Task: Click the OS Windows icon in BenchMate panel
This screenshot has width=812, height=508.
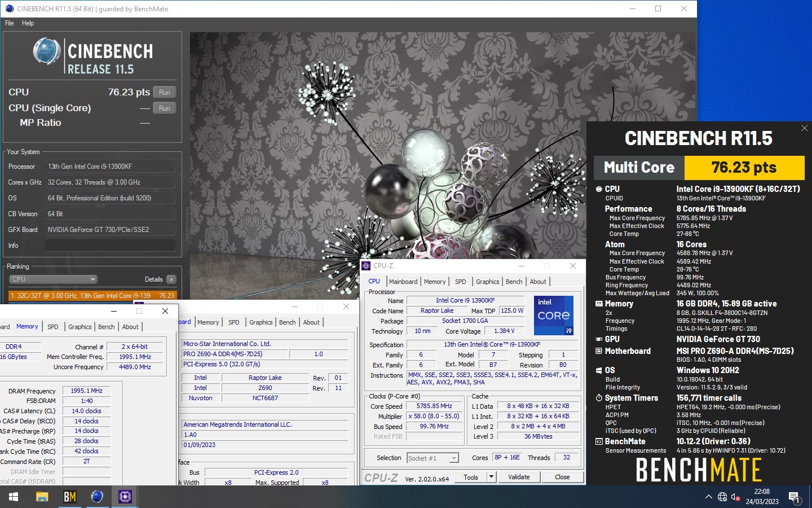Action: (x=599, y=370)
